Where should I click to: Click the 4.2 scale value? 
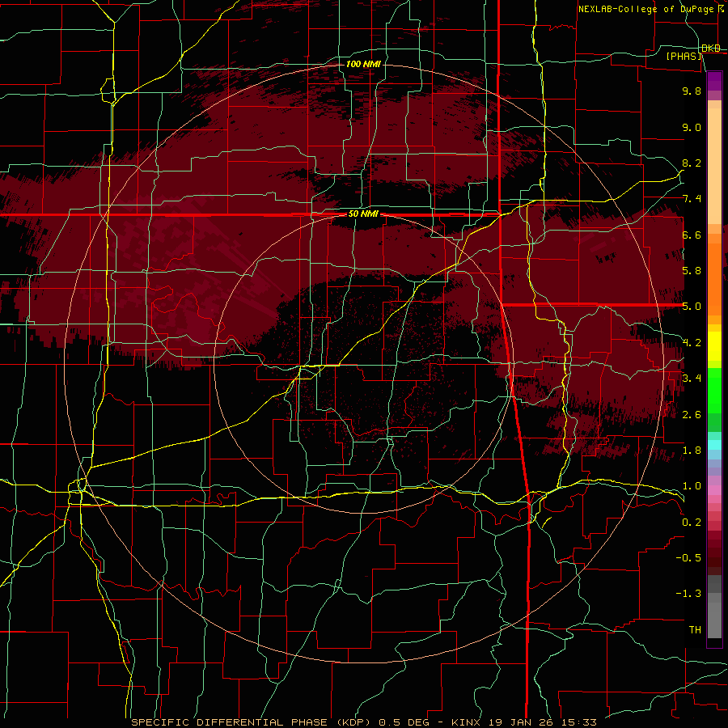[692, 343]
